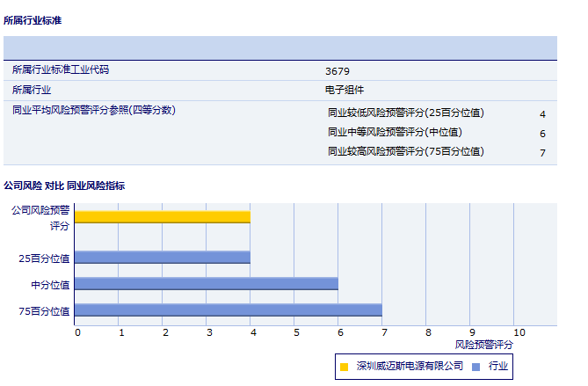The width and height of the screenshot is (588, 386).
Task: Click the blue 中分位值 bar
Action: [x=207, y=284]
